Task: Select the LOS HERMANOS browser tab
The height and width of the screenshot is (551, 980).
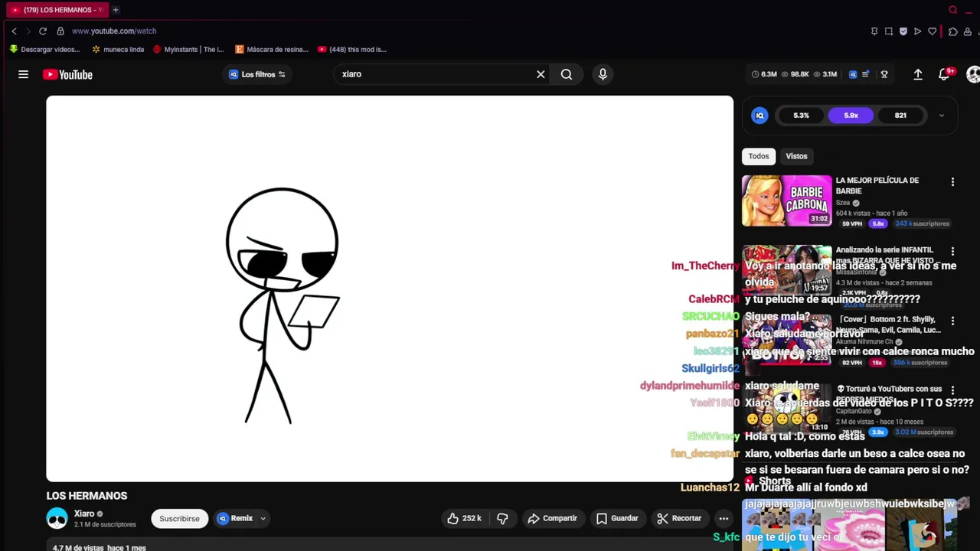Action: pyautogui.click(x=57, y=10)
